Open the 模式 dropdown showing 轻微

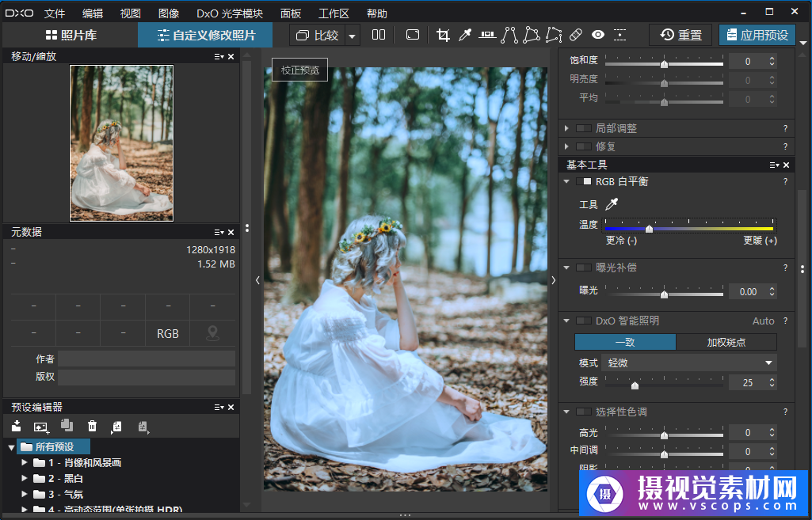[x=690, y=362]
